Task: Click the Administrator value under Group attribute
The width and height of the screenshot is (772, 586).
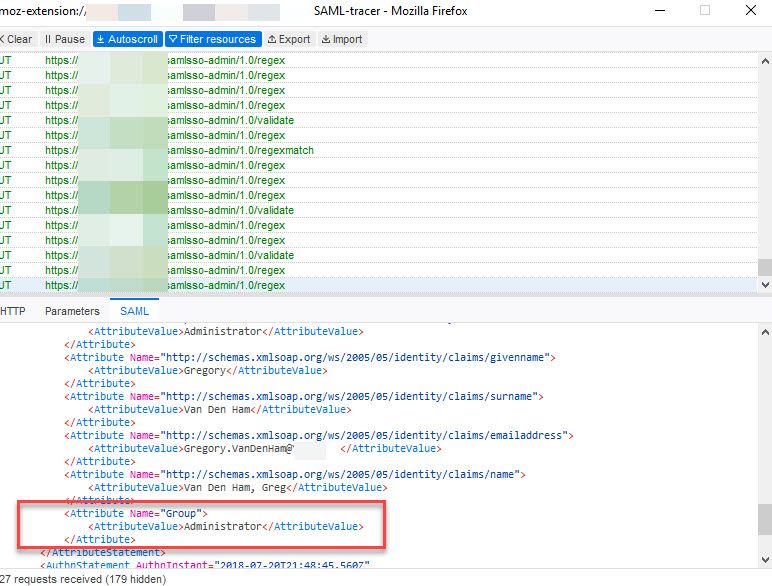Action: (x=223, y=526)
